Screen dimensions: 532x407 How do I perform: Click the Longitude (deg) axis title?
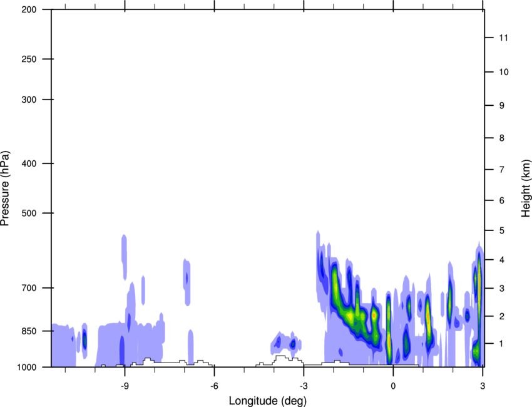268,401
